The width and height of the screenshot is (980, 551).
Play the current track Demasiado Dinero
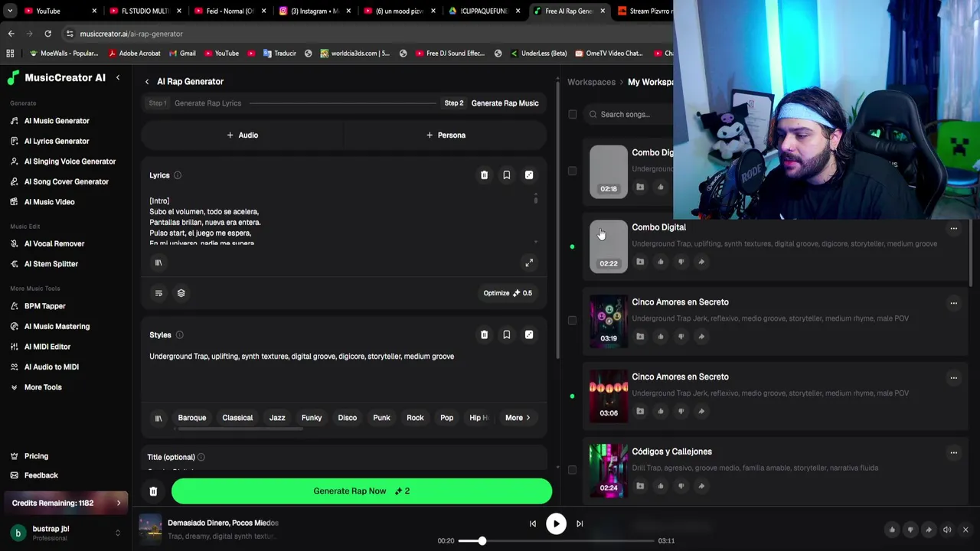[556, 523]
